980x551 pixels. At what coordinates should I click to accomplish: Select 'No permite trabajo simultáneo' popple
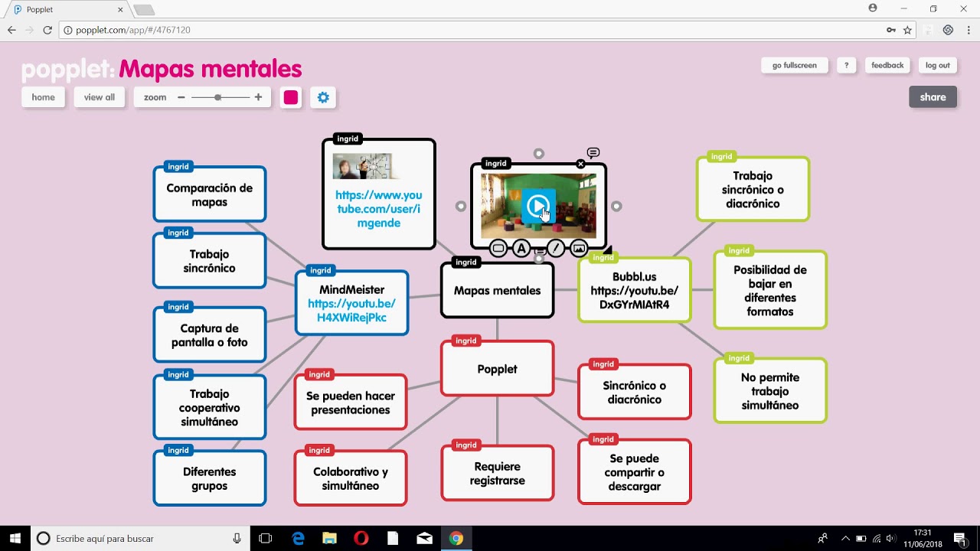point(770,391)
